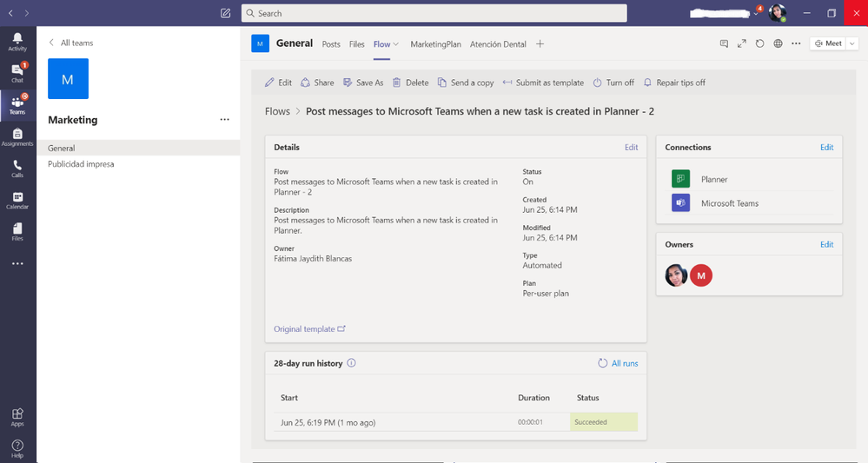868x463 pixels.
Task: Reload the Flow tab
Action: (x=760, y=43)
